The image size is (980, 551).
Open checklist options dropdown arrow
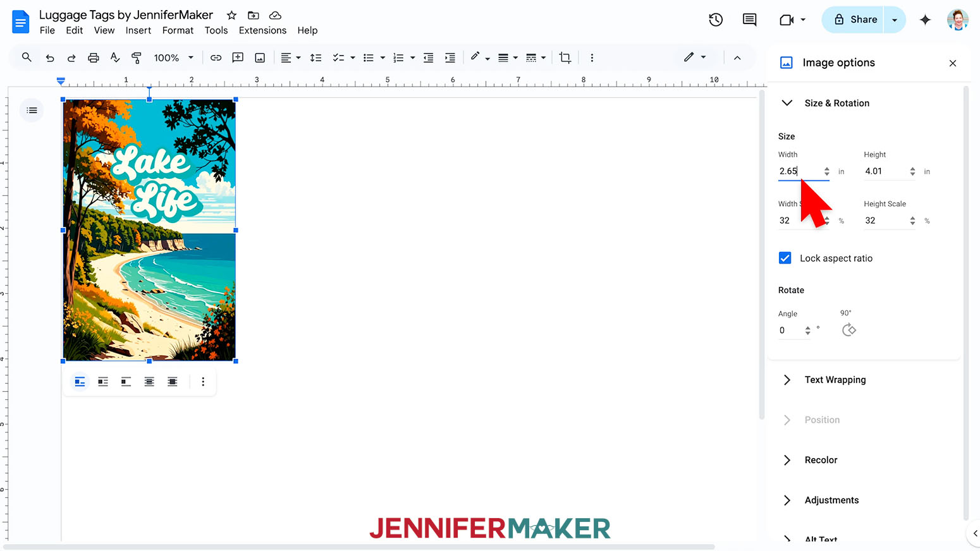(x=353, y=58)
